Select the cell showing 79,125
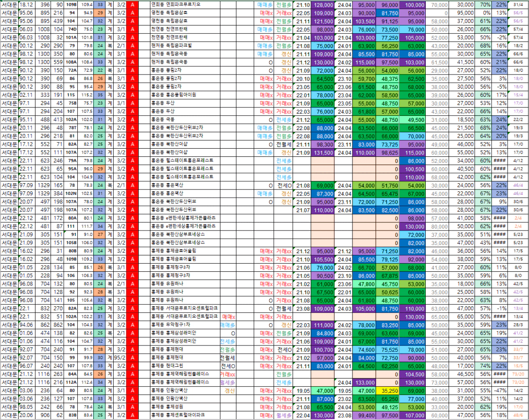Viewport: 529px width, 420px height. point(387,260)
